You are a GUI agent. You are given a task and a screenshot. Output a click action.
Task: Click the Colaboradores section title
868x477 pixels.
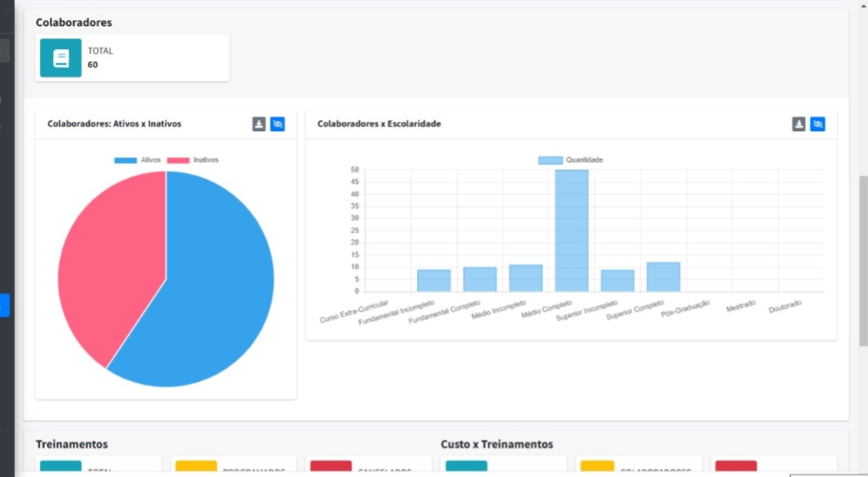click(72, 22)
